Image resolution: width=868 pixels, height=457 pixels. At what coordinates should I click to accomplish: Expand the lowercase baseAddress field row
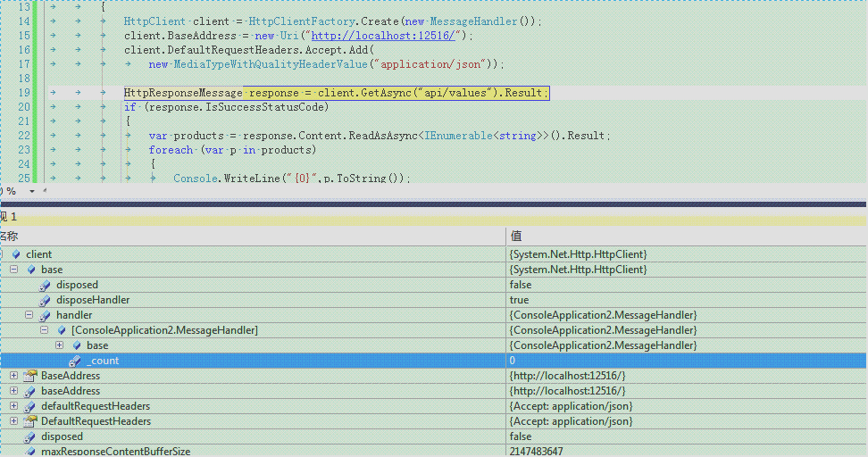(13, 391)
